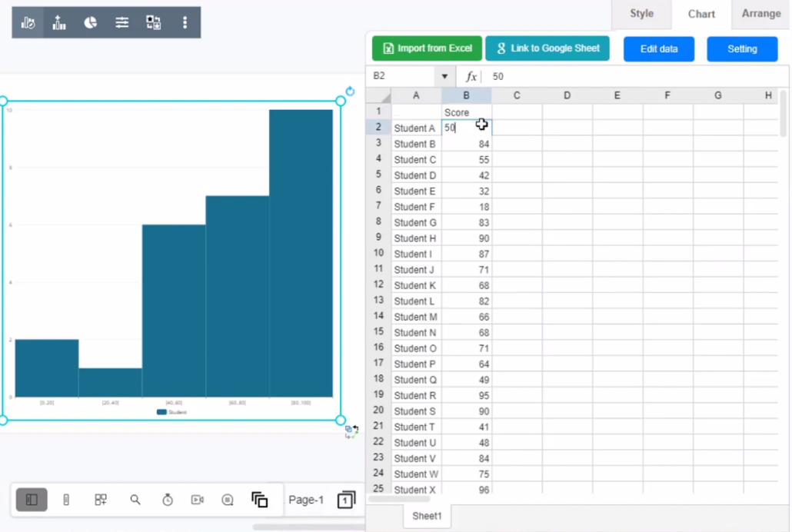Open the cell reference B2 dropdown
The height and width of the screenshot is (532, 792).
click(x=444, y=76)
